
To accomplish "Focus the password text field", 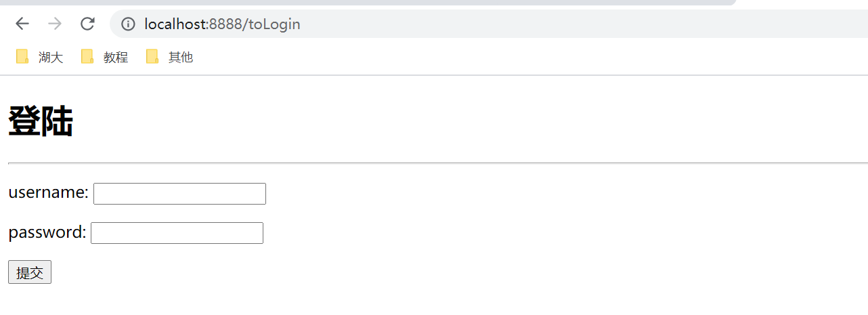I will click(x=177, y=233).
